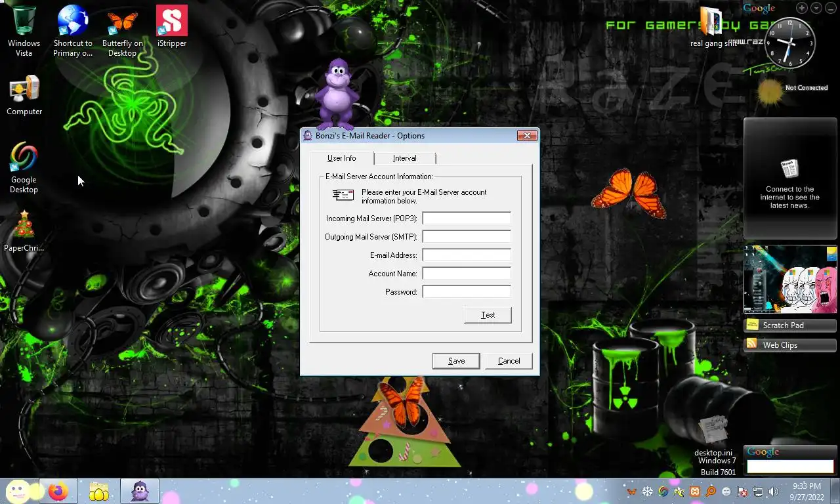840x504 pixels.
Task: Click the news gadget newspaper icon
Action: (789, 169)
